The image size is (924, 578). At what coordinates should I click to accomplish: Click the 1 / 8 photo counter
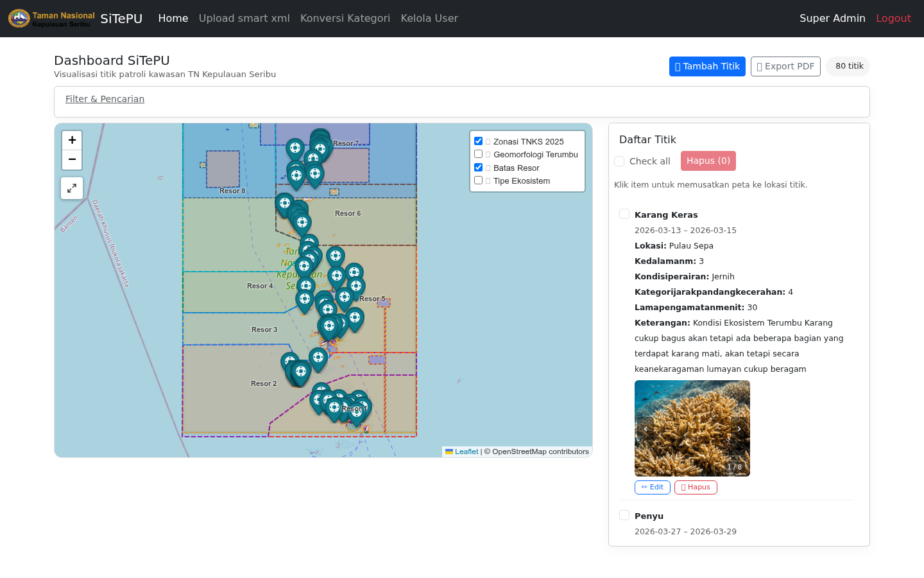pyautogui.click(x=735, y=467)
